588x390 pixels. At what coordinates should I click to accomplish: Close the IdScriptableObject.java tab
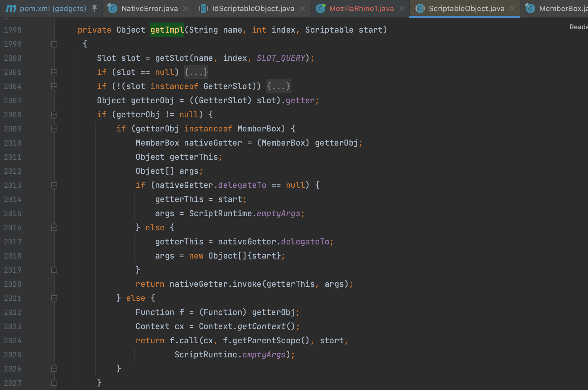pyautogui.click(x=302, y=8)
